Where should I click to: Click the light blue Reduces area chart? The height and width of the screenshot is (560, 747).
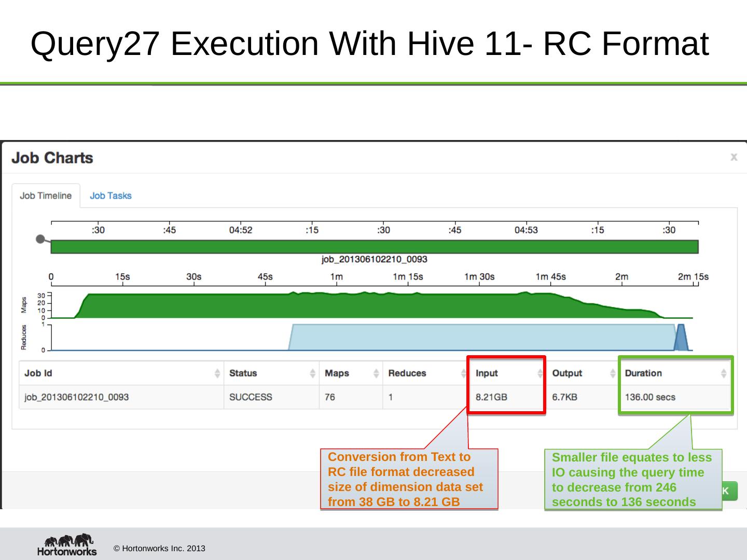[482, 337]
